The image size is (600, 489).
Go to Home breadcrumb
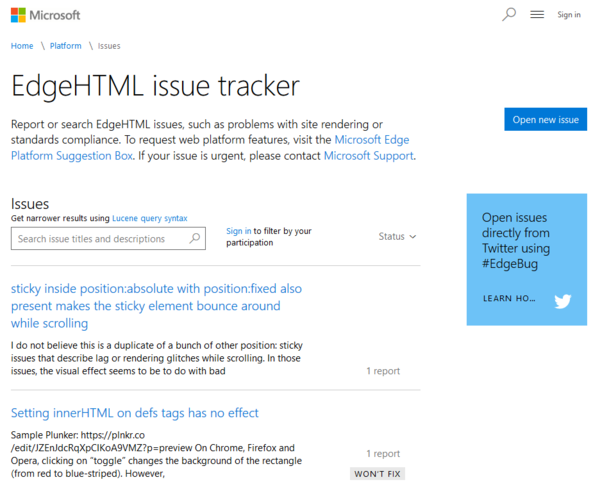click(x=22, y=46)
